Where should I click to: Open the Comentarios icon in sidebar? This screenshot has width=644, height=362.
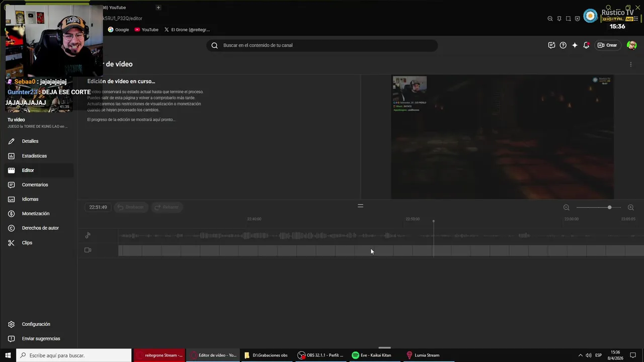pos(11,185)
